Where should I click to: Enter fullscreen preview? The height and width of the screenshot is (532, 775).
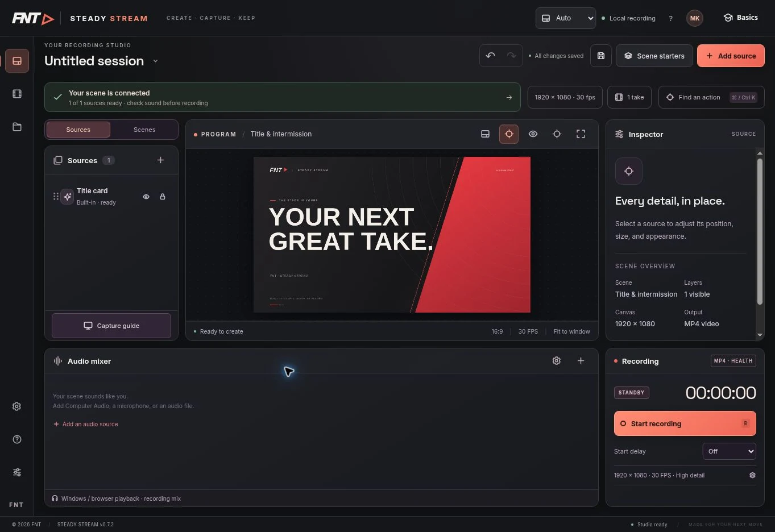(x=581, y=134)
